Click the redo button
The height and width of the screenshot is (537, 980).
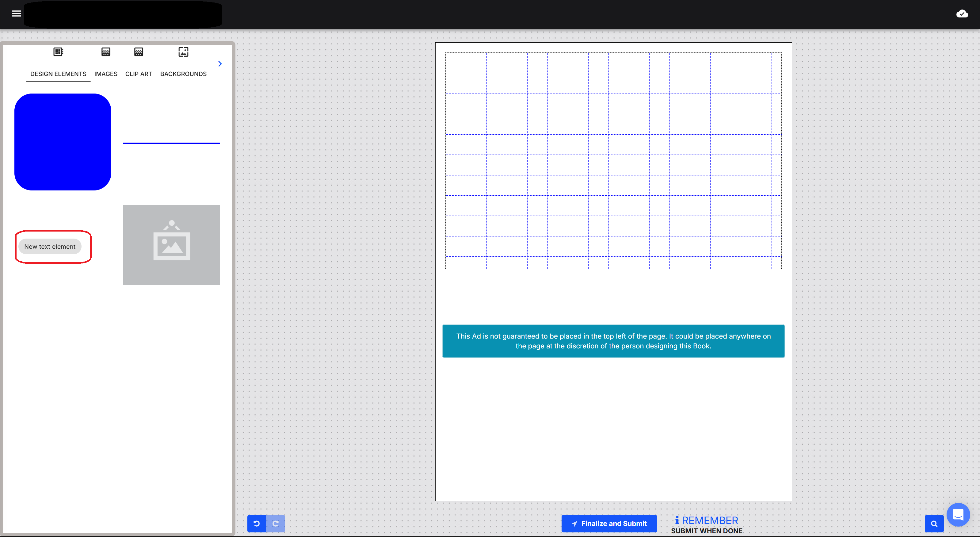[276, 523]
